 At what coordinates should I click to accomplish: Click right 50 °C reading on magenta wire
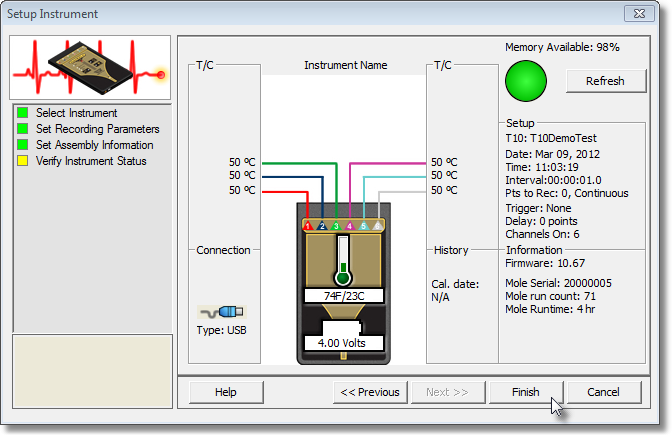[444, 162]
